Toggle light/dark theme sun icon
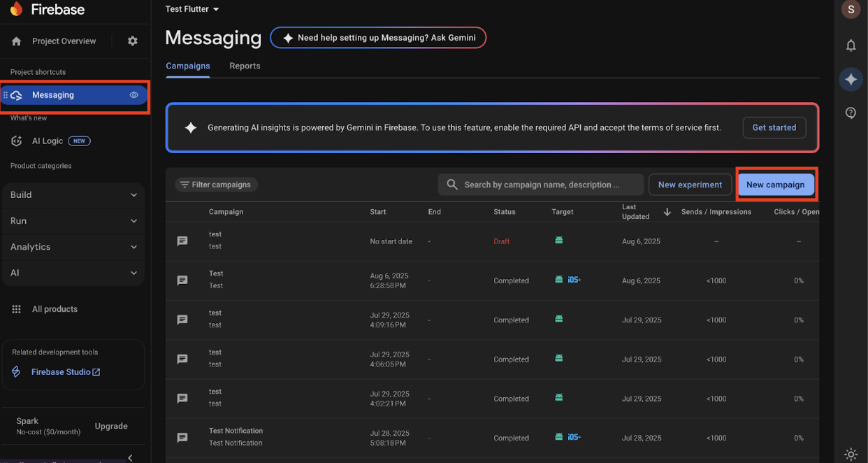Viewport: 868px width, 463px height. 851,454
